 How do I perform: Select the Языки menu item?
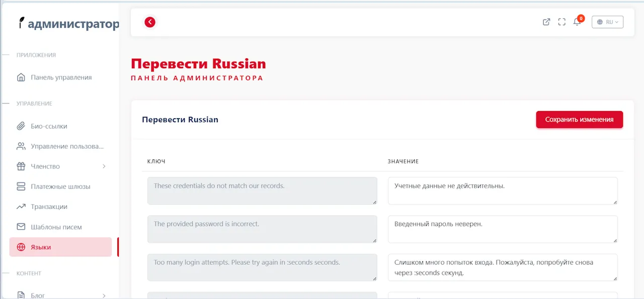pos(41,247)
